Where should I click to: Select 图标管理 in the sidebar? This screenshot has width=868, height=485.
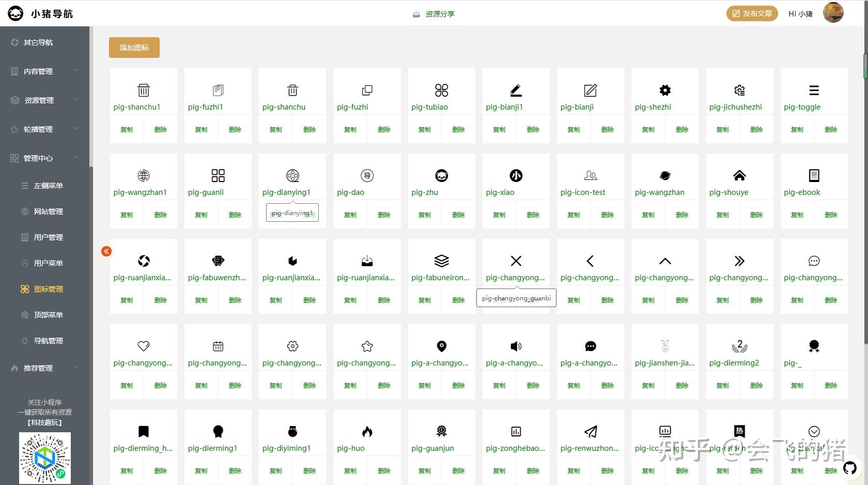point(44,289)
